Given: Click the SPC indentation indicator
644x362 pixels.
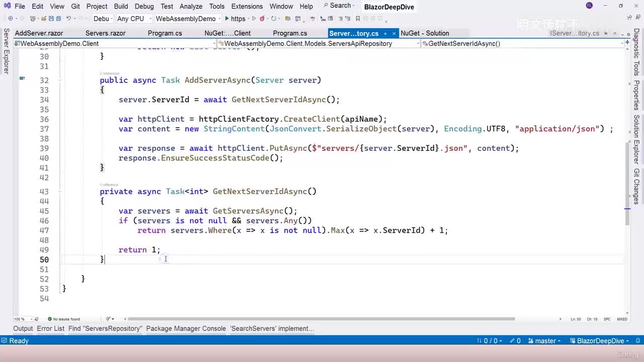Looking at the screenshot, I should [x=607, y=319].
